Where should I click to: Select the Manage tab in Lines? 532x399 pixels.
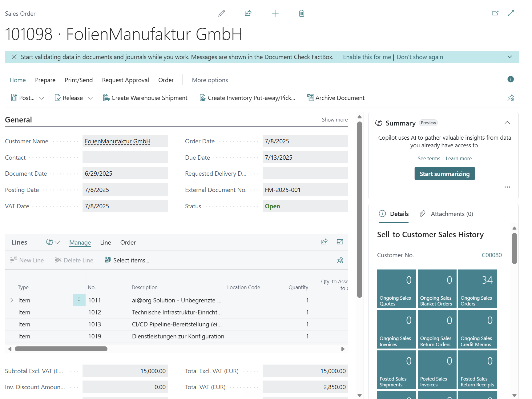click(x=80, y=242)
